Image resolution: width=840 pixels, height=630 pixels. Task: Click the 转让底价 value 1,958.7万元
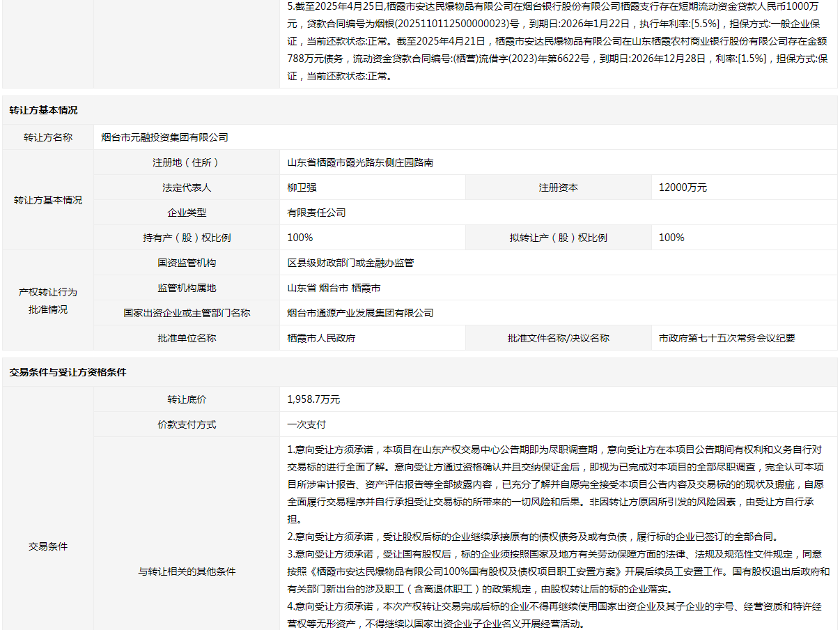coord(313,399)
